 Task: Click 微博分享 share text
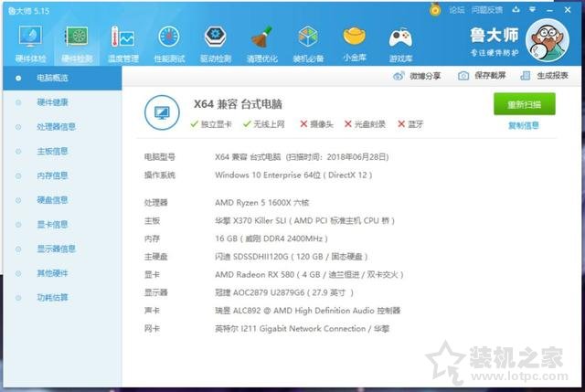tap(425, 76)
